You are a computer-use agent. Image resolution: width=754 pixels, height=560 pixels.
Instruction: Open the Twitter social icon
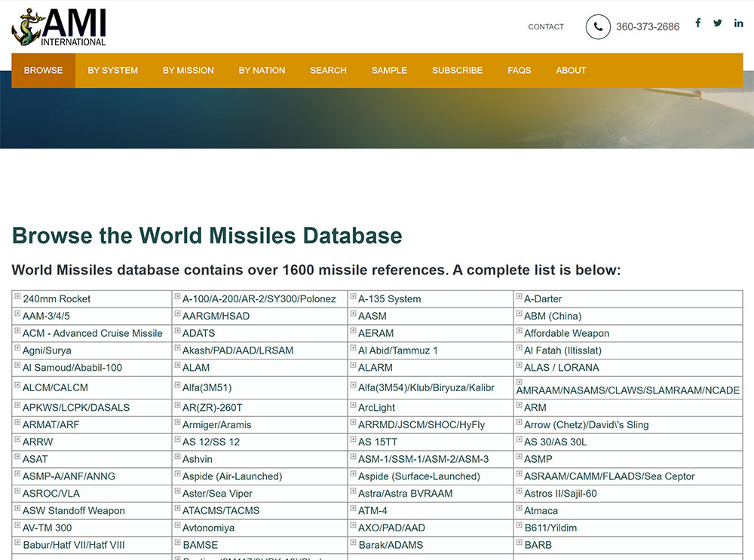718,23
